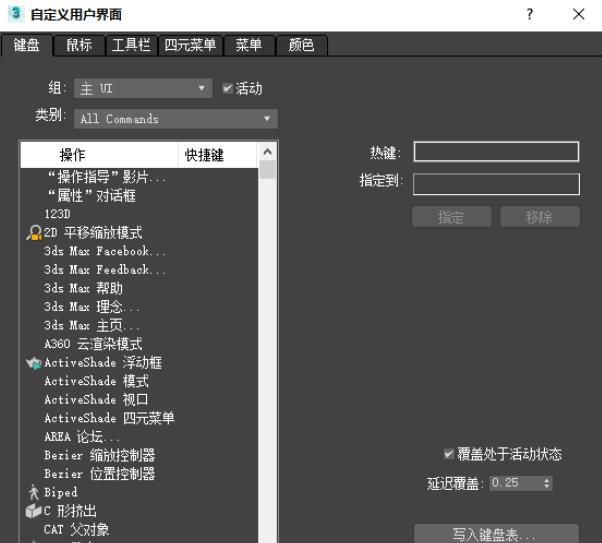Click the 快捷键 column header

click(x=218, y=155)
